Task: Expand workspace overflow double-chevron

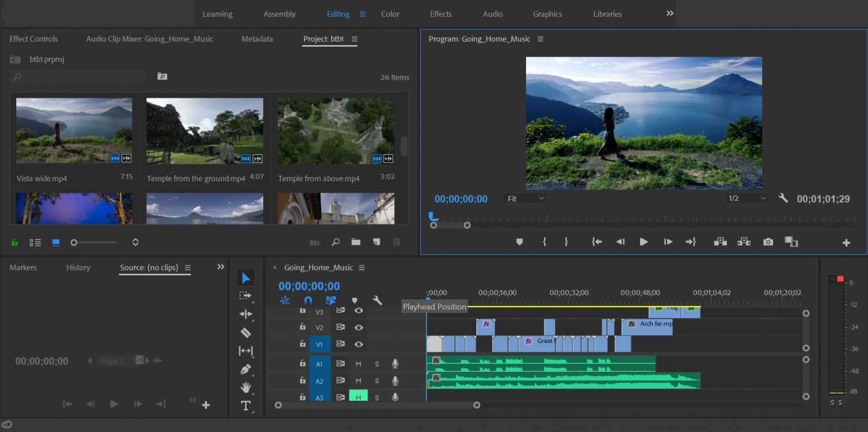Action: point(670,13)
